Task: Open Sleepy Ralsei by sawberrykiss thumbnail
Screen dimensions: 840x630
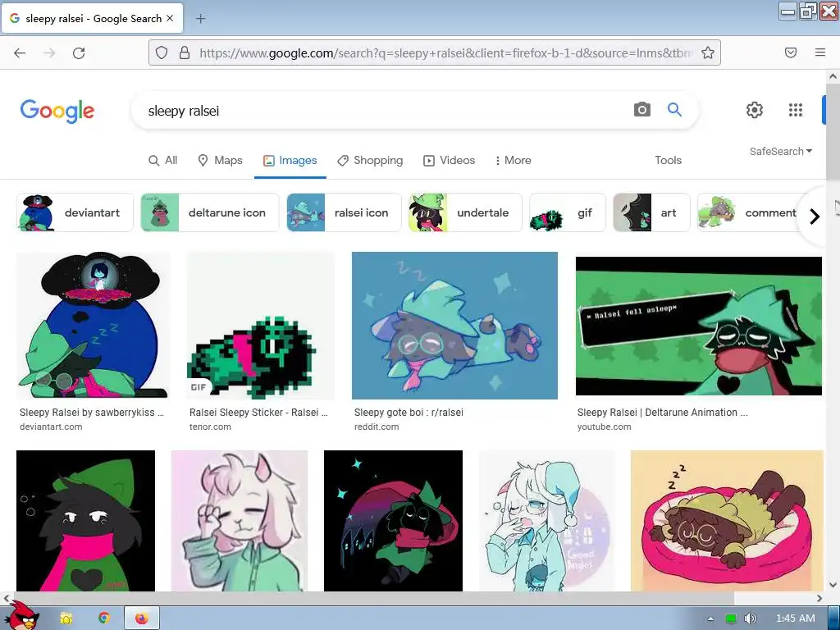Action: (x=94, y=325)
